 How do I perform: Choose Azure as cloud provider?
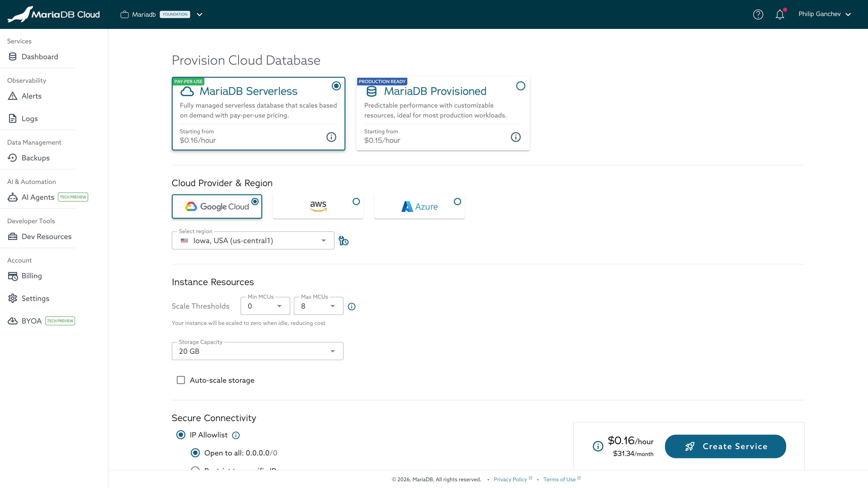click(419, 206)
